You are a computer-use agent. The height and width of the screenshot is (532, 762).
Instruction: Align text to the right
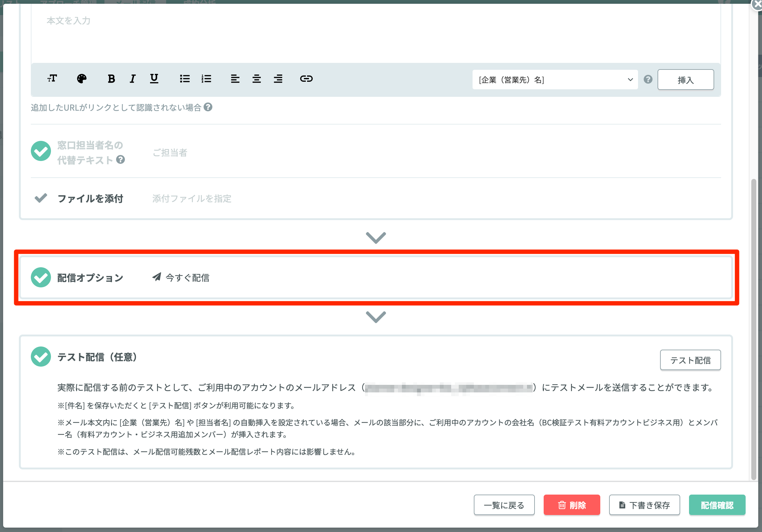[x=278, y=79]
